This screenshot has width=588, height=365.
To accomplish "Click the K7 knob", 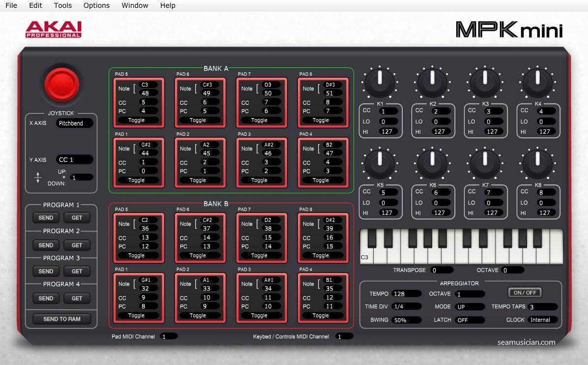I will coord(485,164).
